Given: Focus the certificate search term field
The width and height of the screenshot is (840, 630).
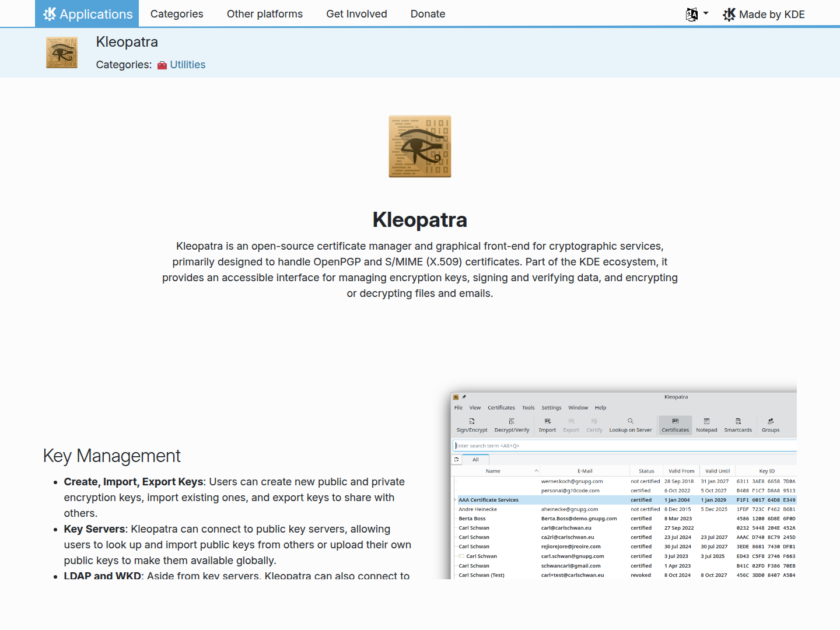Looking at the screenshot, I should coord(625,446).
